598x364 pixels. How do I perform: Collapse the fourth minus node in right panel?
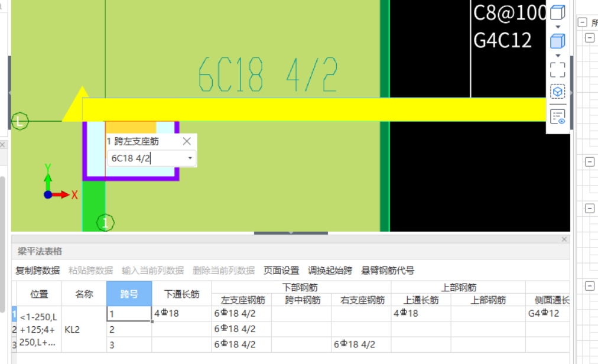coord(590,209)
